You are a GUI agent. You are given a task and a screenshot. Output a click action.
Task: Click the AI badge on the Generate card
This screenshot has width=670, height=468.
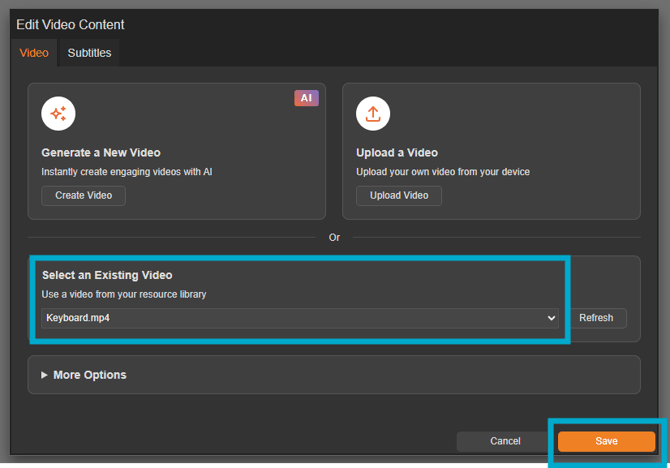pos(306,98)
